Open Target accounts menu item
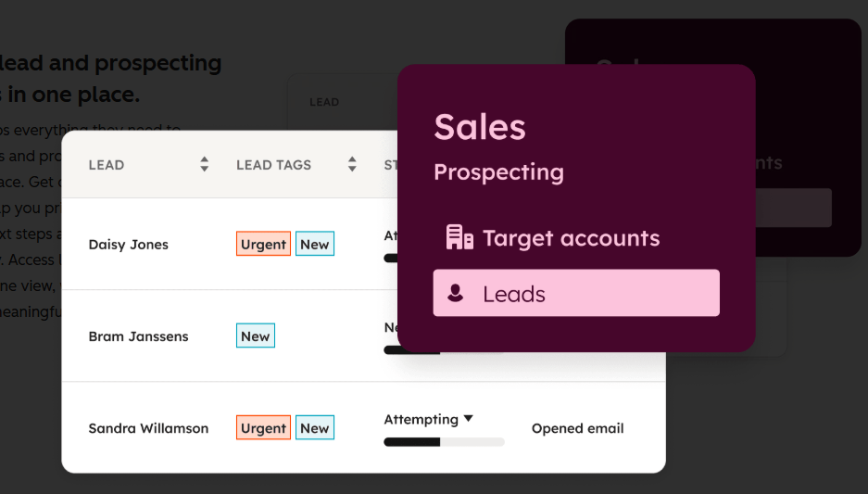This screenshot has width=868, height=494. 571,238
